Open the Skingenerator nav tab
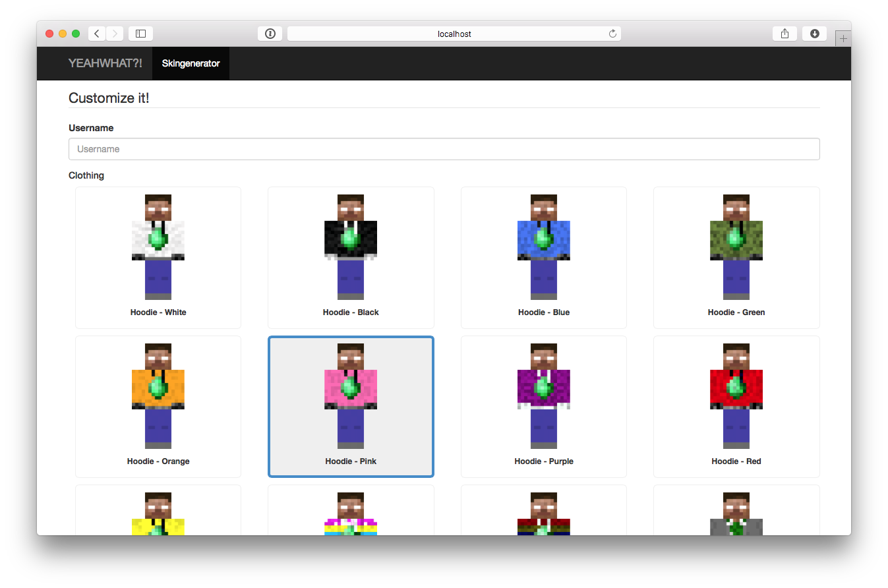This screenshot has width=888, height=588. click(x=191, y=63)
